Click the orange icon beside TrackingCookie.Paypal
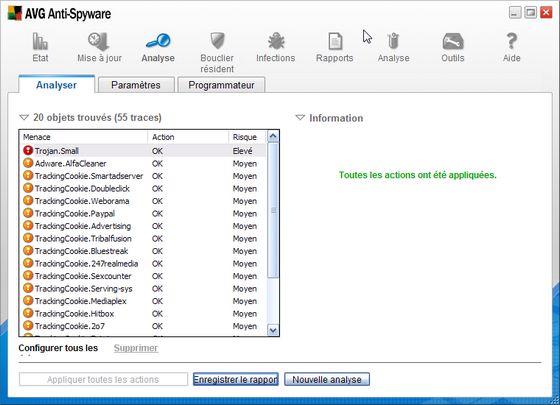 pyautogui.click(x=28, y=213)
